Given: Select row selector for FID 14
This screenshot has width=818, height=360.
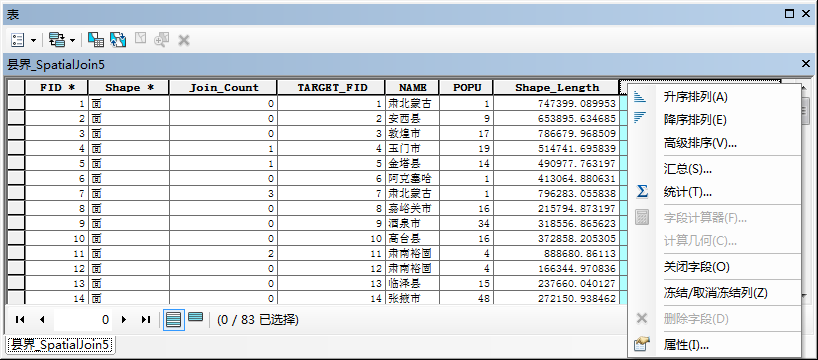Looking at the screenshot, I should 16,298.
